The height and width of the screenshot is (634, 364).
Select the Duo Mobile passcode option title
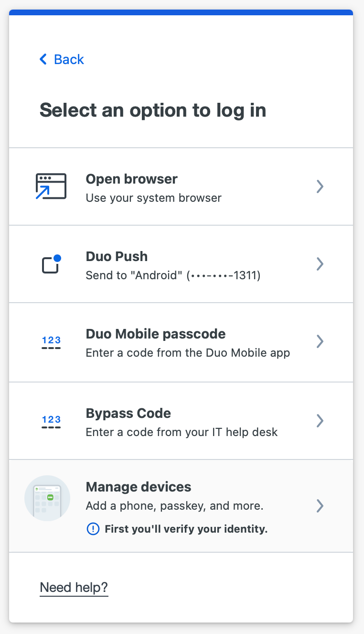[x=156, y=334]
